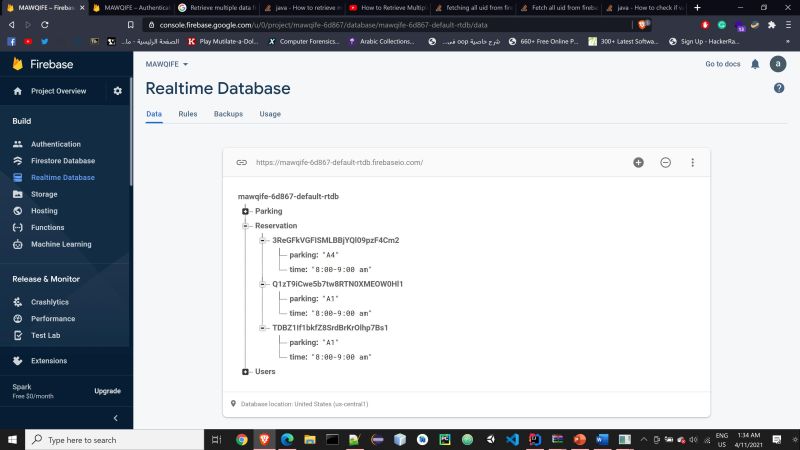Image resolution: width=800 pixels, height=450 pixels.
Task: Open Hosting in sidebar
Action: (x=44, y=211)
